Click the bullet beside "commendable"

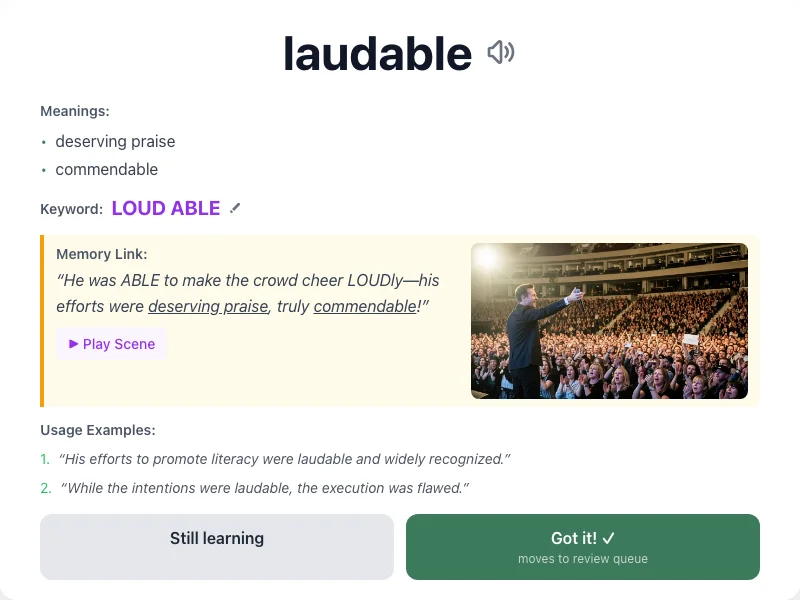(45, 170)
